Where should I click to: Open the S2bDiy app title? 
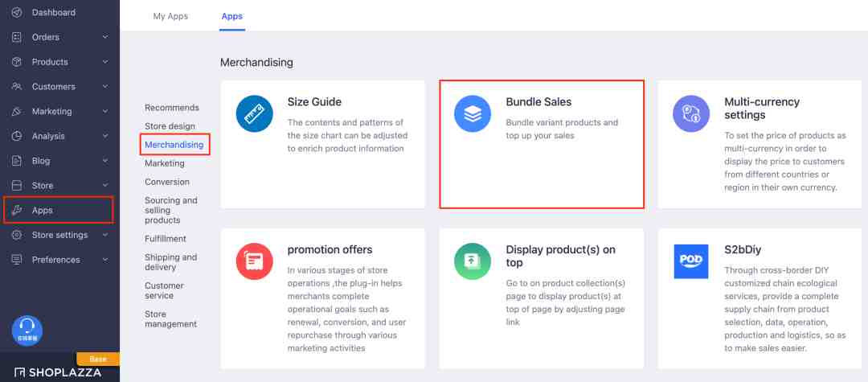coord(743,249)
